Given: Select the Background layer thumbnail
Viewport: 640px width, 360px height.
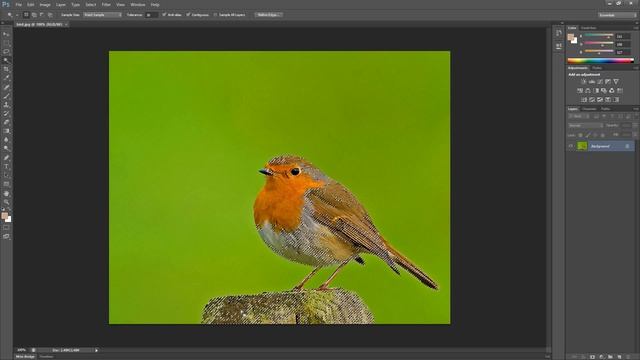Looking at the screenshot, I should point(582,146).
